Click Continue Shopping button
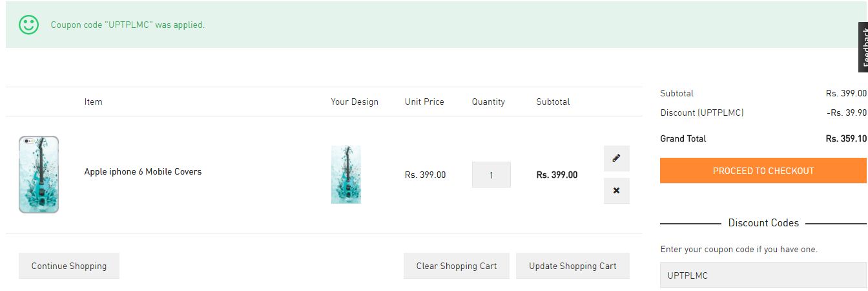Screen dimensions: 868x291 point(69,266)
